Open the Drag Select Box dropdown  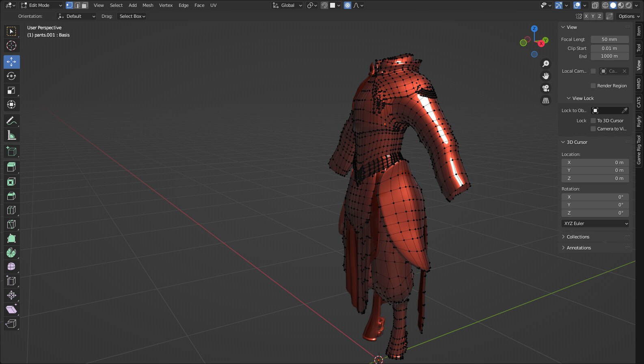(x=132, y=16)
